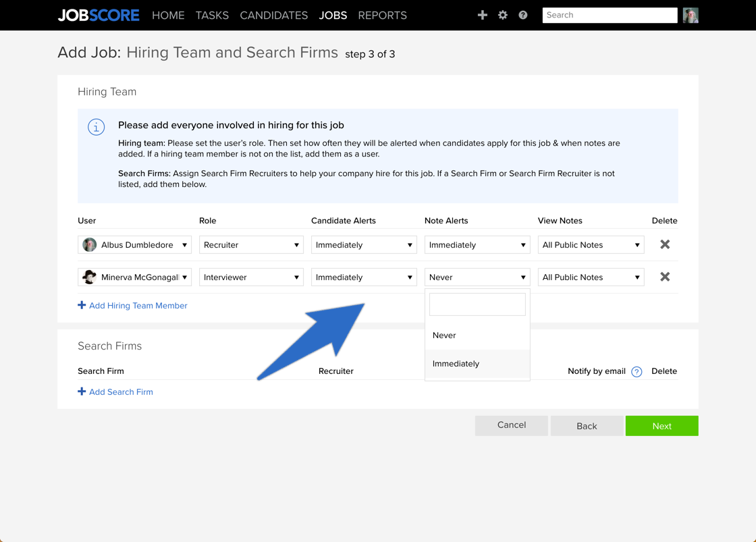The width and height of the screenshot is (756, 542).
Task: Open the user profile avatar menu
Action: [691, 16]
